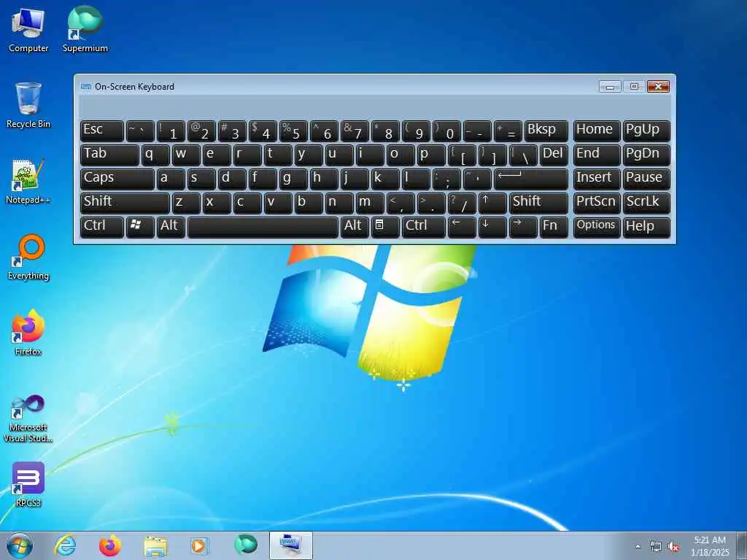Viewport: 747px width, 560px height.
Task: Click the Tab key
Action: click(109, 155)
